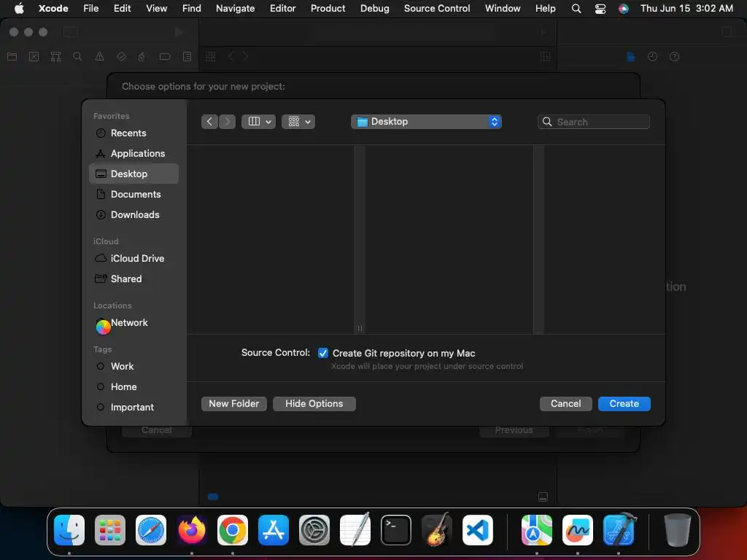Open iCloud Drive in the sidebar
The image size is (747, 560).
(x=133, y=258)
